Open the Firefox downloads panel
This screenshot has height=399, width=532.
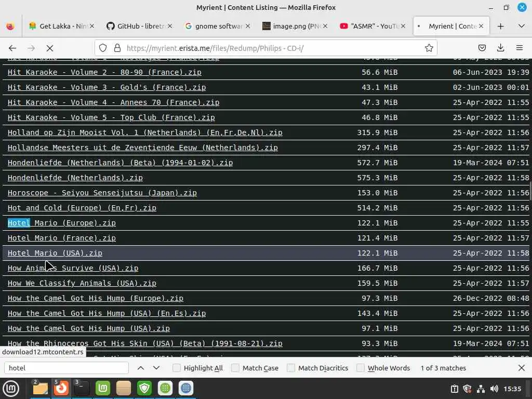(500, 48)
